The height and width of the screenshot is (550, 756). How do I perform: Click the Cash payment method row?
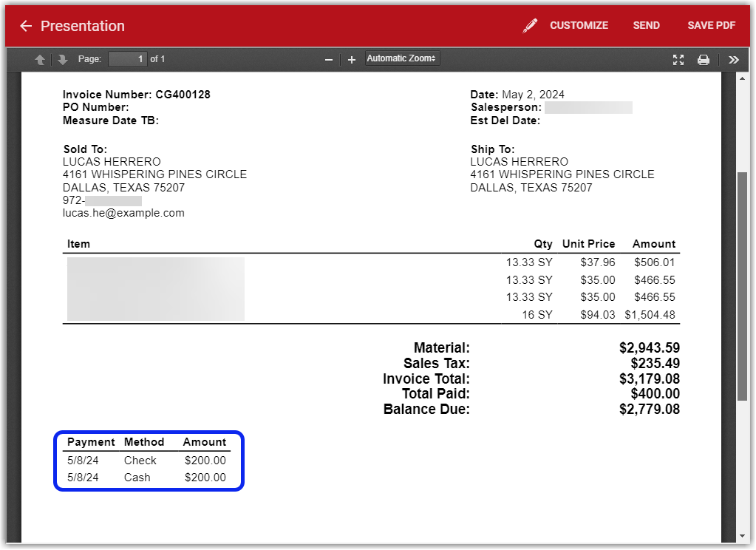click(146, 478)
